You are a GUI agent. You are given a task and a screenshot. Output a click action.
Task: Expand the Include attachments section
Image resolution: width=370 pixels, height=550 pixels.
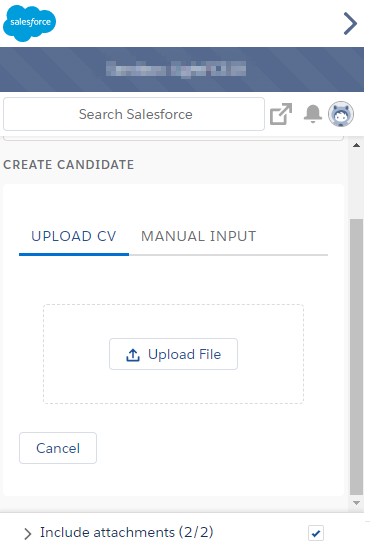pyautogui.click(x=27, y=534)
